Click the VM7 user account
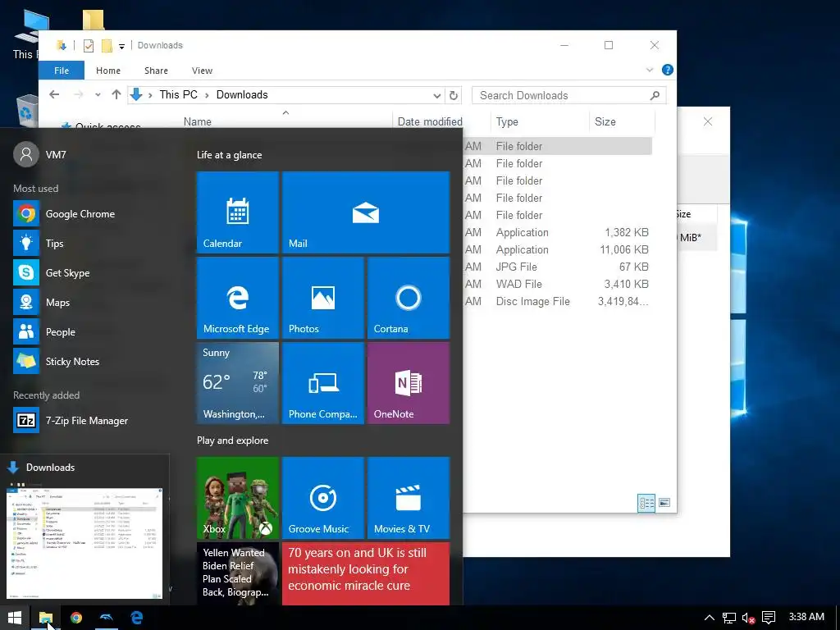 40,155
